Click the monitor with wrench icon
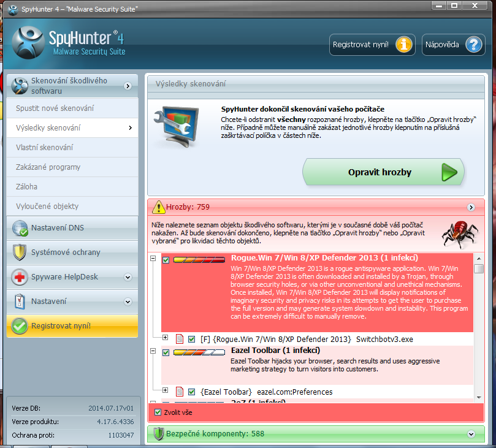The height and width of the screenshot is (448, 496). [x=177, y=126]
